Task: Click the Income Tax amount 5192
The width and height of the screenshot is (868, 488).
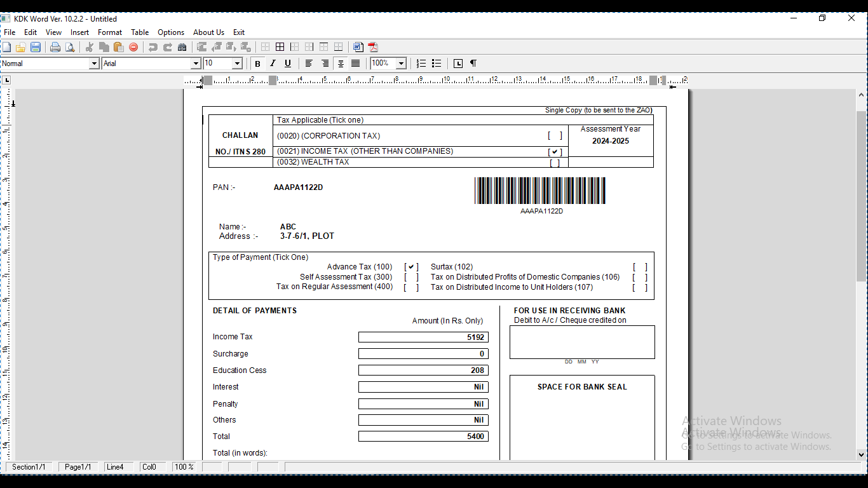Action: [476, 337]
